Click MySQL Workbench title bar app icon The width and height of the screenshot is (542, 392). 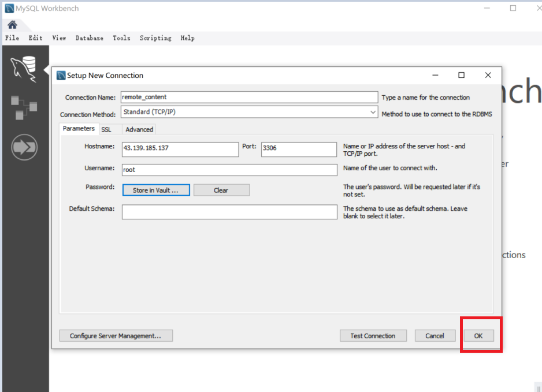coord(9,8)
